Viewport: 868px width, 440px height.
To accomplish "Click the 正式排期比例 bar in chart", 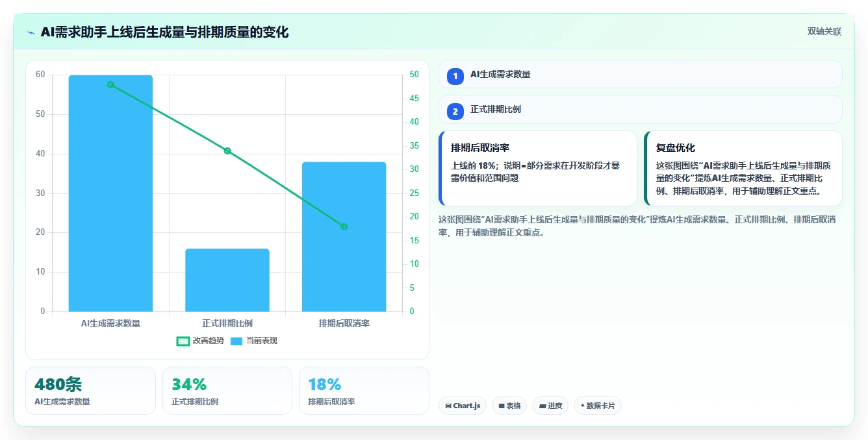I will 227,280.
